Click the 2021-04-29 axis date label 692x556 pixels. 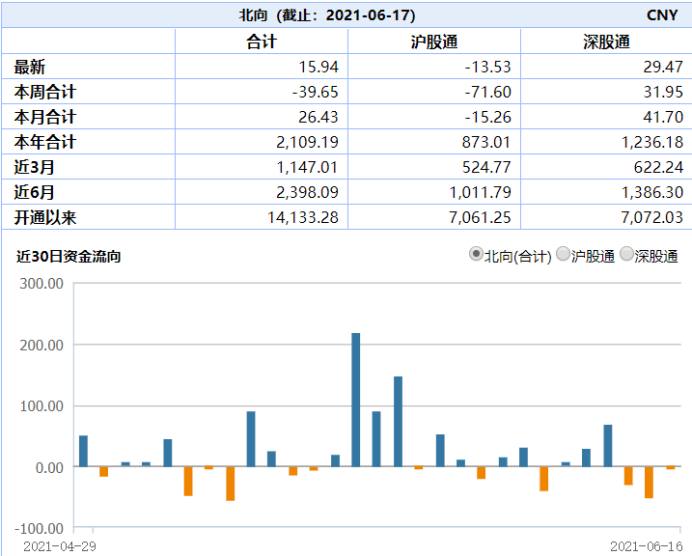coord(60,546)
